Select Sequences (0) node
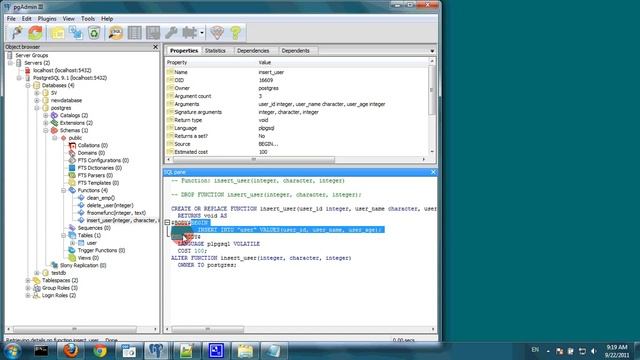The image size is (640, 360). click(x=94, y=228)
